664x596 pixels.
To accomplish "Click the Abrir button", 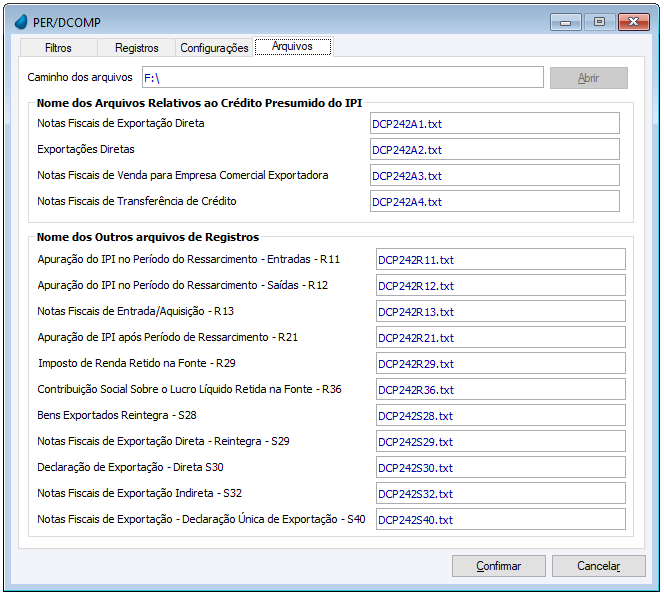I will tap(589, 78).
